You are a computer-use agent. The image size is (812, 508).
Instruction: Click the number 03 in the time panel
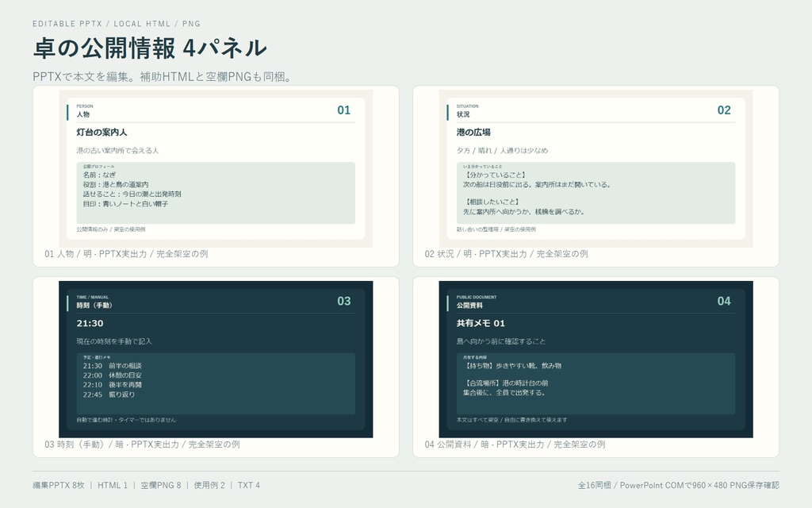(344, 301)
